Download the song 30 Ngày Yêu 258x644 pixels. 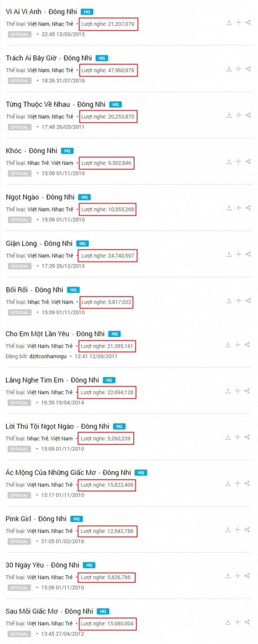click(x=229, y=576)
